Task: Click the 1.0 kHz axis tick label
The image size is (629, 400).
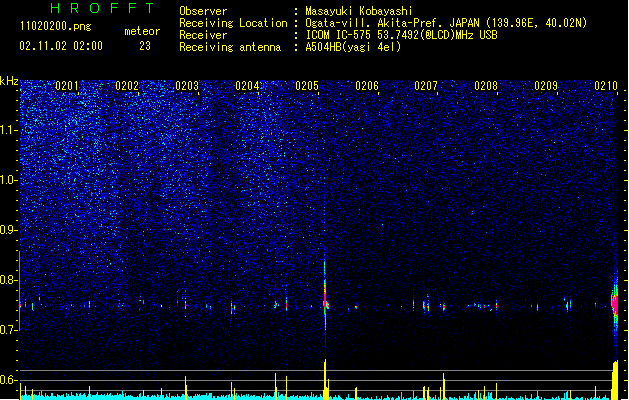Action: coord(9,180)
